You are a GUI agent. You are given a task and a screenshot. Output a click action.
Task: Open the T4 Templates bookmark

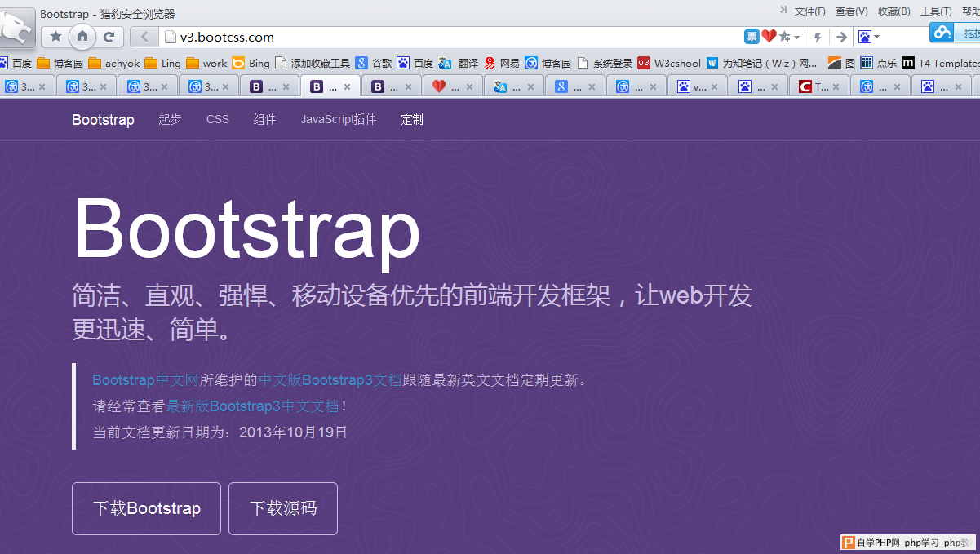click(940, 63)
